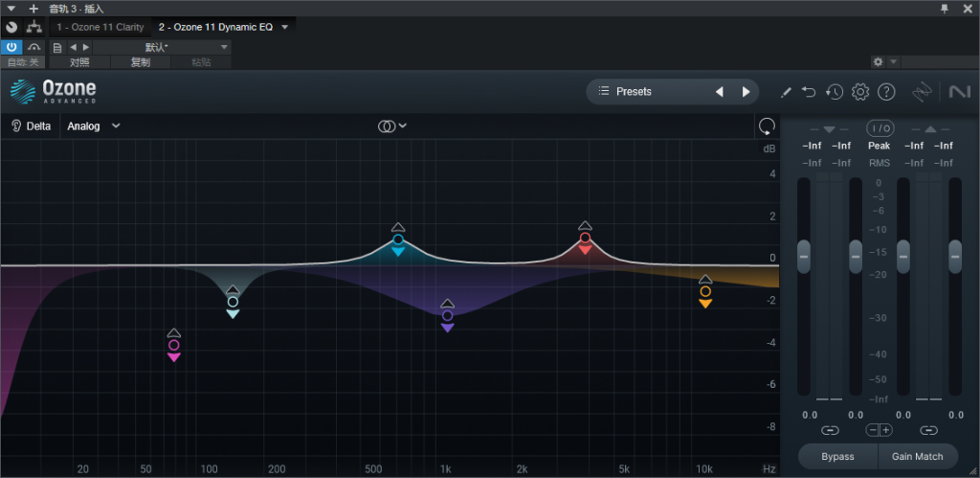This screenshot has height=478, width=980.
Task: Go to previous host preset arrow
Action: pyautogui.click(x=73, y=47)
